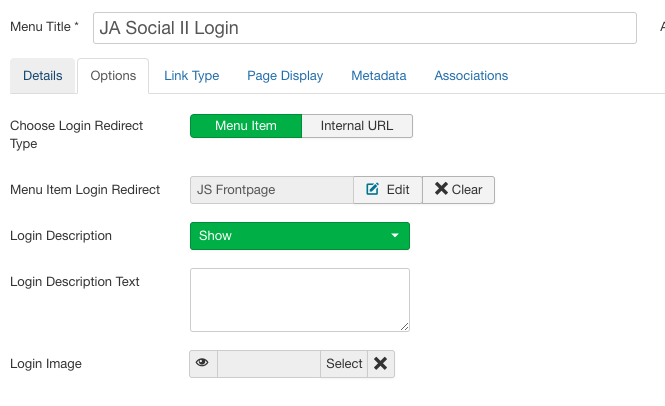Click the active Options tab
665x406 pixels.
pyautogui.click(x=113, y=76)
